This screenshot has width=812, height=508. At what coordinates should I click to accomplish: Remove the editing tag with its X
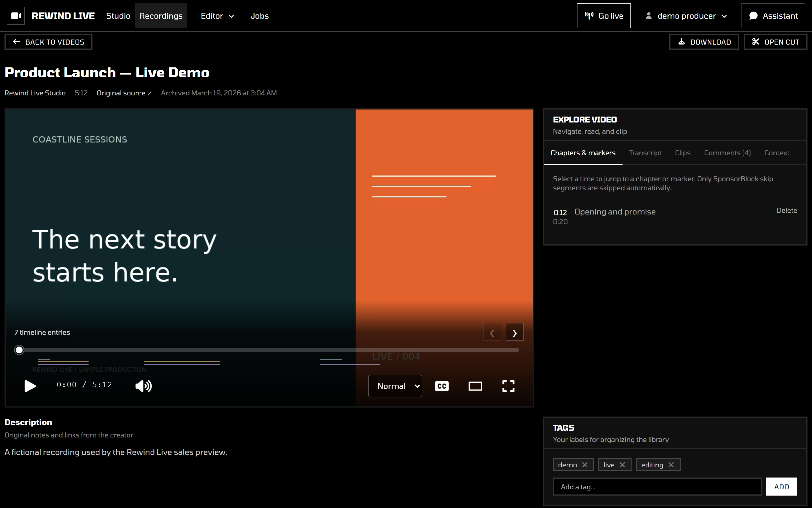pyautogui.click(x=671, y=465)
